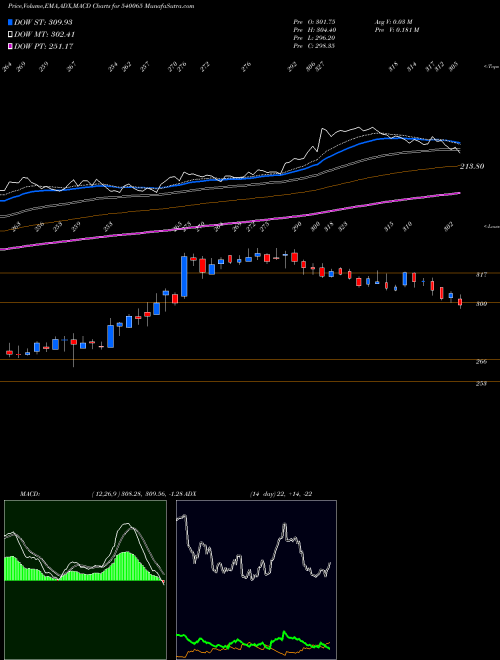The height and width of the screenshot is (660, 500).
Task: Select the 'DOW PT: 251.17' legend text
Action: tap(44, 46)
